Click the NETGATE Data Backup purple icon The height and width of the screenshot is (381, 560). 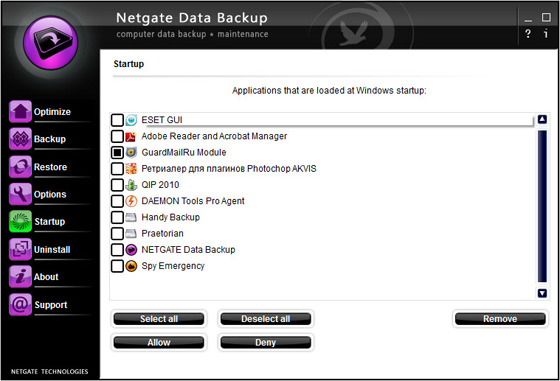tap(131, 250)
